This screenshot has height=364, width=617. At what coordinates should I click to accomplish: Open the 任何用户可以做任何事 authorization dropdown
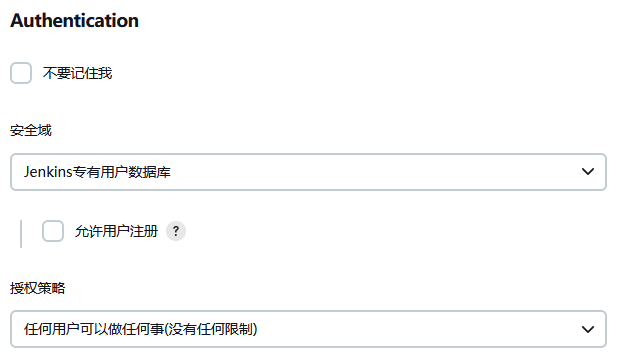click(308, 329)
